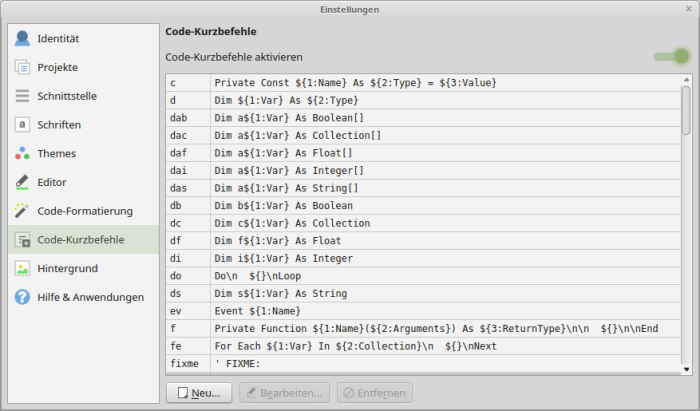Click the Code-Formatierung magic wand icon
The width and height of the screenshot is (700, 411).
22,211
